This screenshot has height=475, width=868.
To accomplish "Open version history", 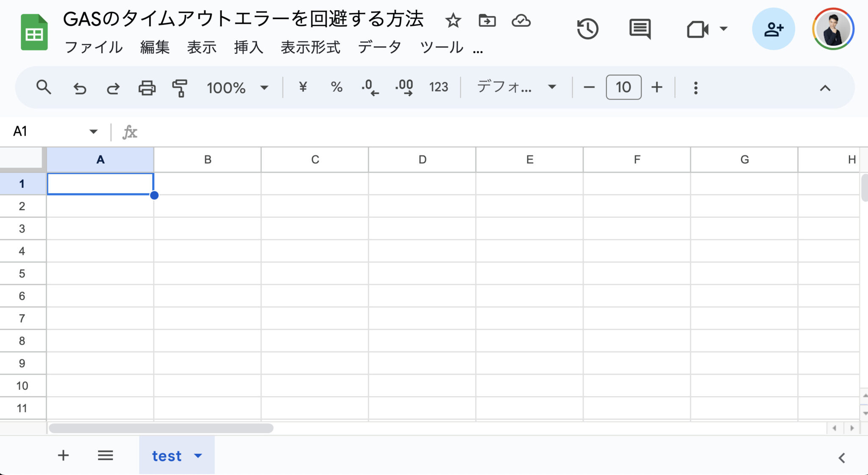I will tap(587, 28).
